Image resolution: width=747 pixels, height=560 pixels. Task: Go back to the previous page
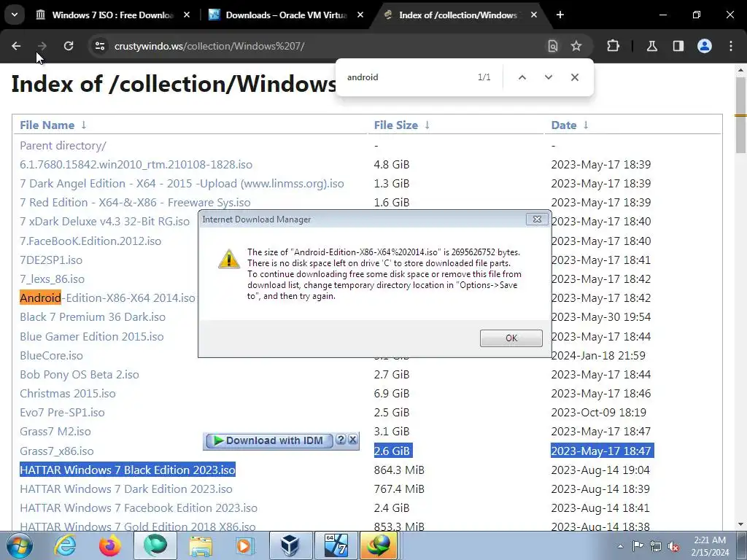coord(16,46)
